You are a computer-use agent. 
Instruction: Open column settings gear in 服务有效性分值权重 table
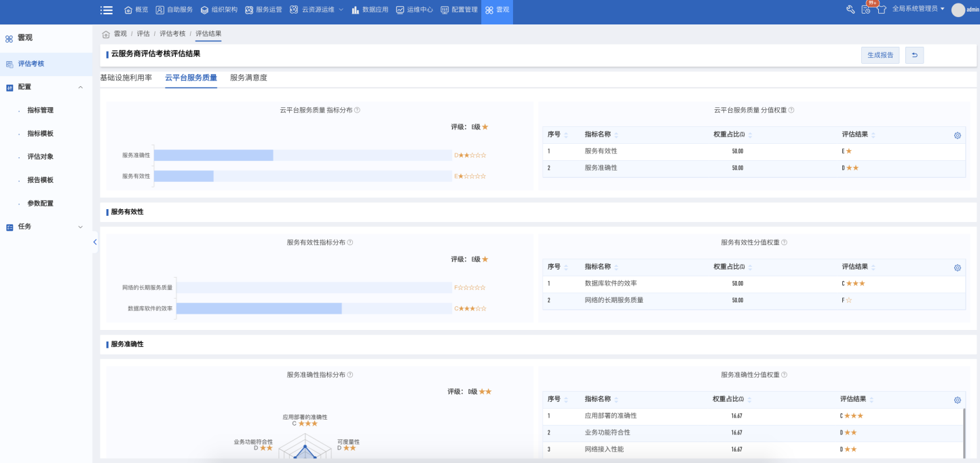click(957, 267)
